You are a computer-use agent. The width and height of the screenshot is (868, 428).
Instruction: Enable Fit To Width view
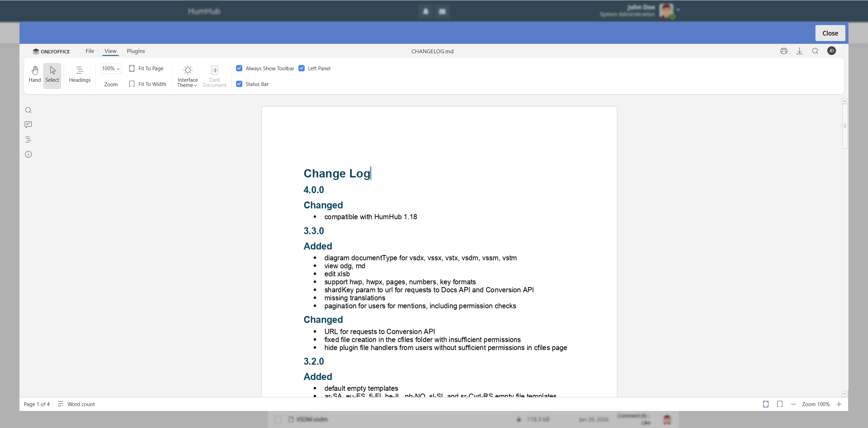coord(147,84)
